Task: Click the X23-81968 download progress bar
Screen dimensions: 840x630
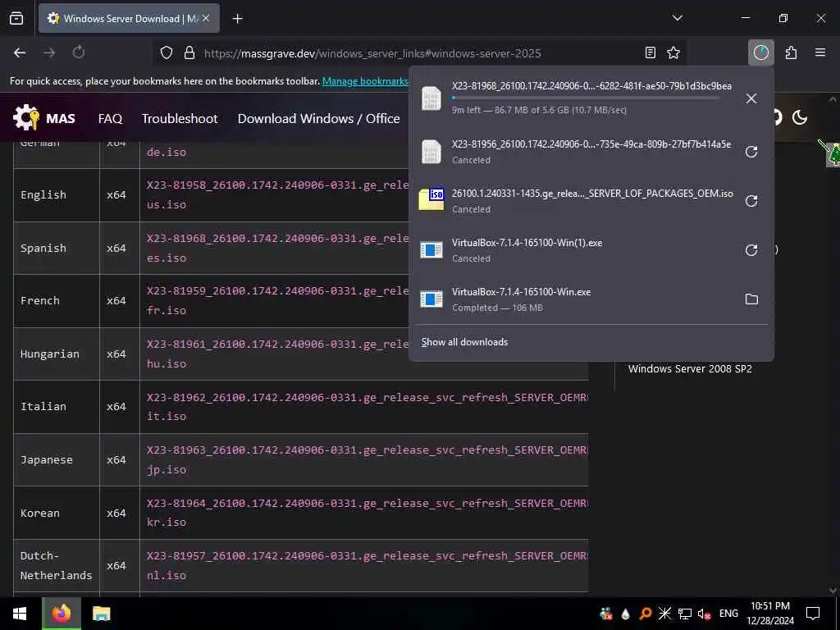Action: click(x=586, y=98)
